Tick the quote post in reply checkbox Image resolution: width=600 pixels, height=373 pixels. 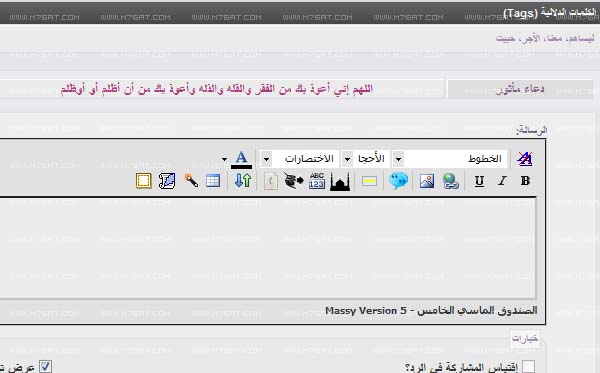click(528, 367)
